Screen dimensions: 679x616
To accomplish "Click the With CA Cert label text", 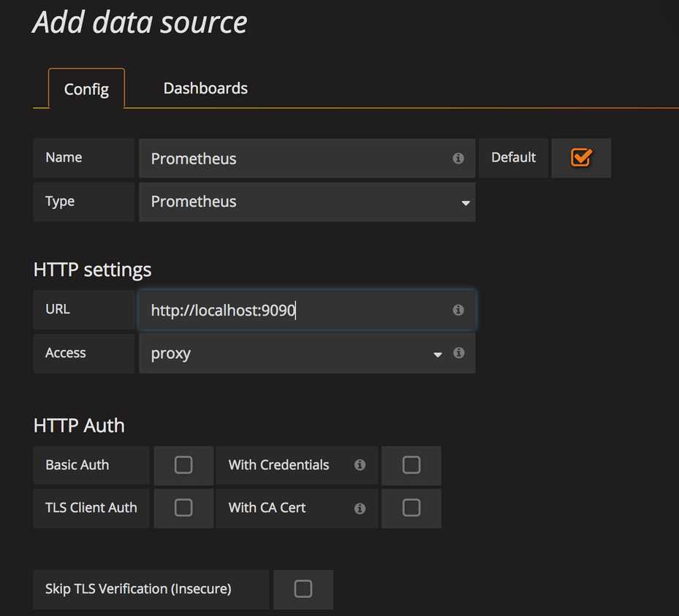I will click(x=268, y=507).
